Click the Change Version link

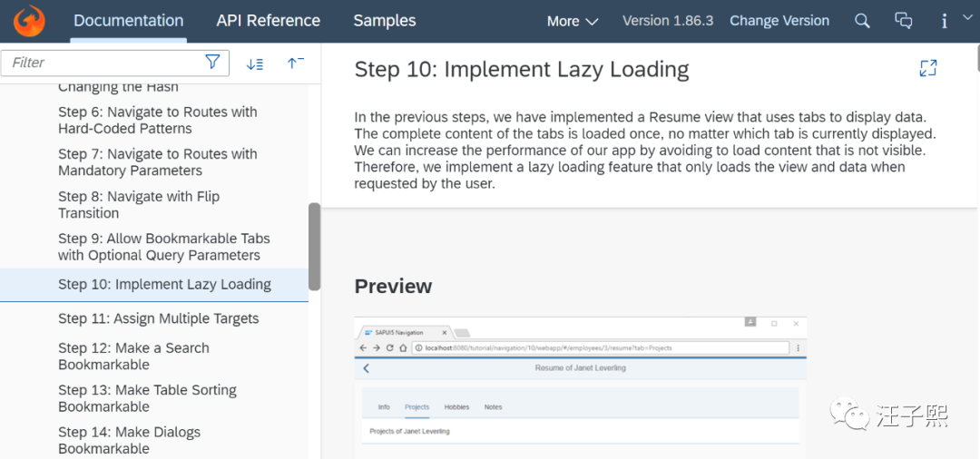click(779, 21)
